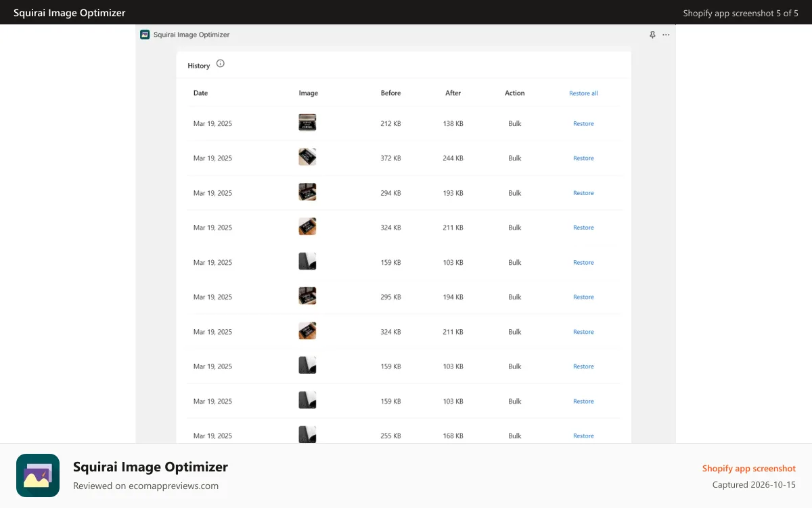812x508 pixels.
Task: Click the Image column header
Action: pos(309,93)
